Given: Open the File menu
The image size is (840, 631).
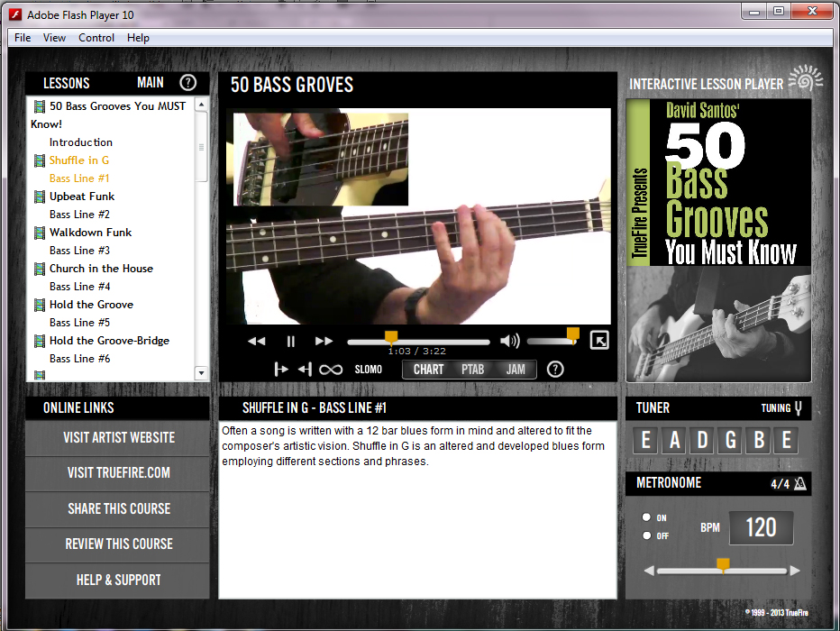Looking at the screenshot, I should (23, 38).
